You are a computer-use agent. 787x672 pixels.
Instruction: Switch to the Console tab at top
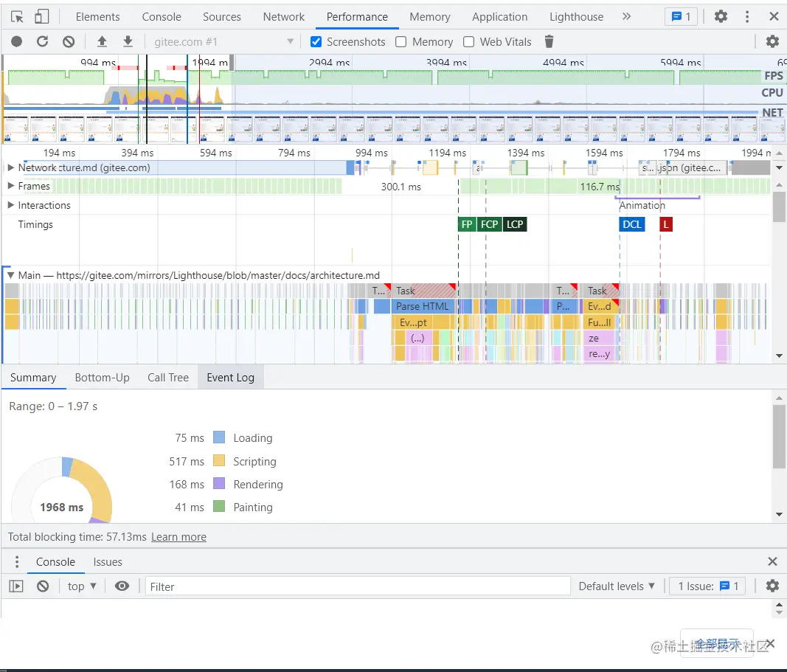click(162, 16)
